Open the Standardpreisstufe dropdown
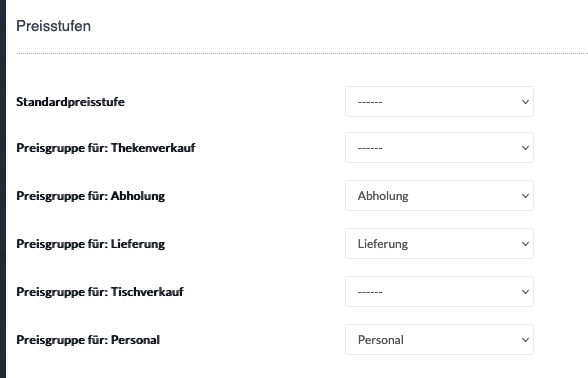 tap(439, 102)
